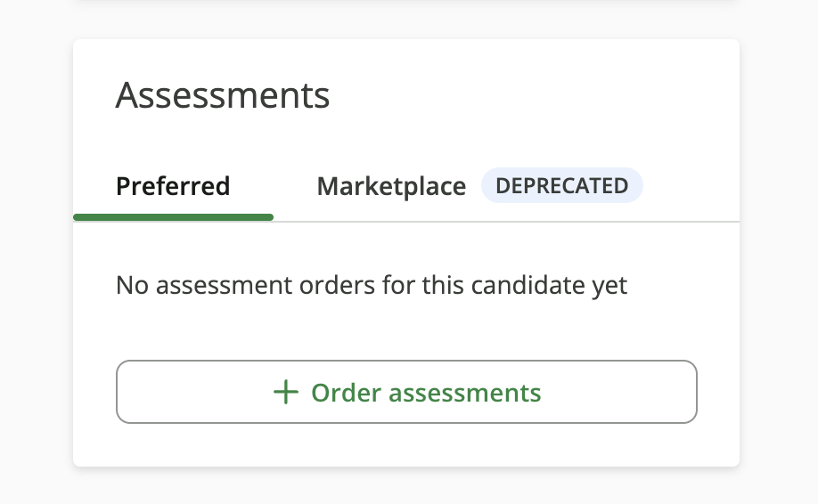Activate the Preferred assessments tab label
Screen dimensions: 818x504
click(x=173, y=186)
